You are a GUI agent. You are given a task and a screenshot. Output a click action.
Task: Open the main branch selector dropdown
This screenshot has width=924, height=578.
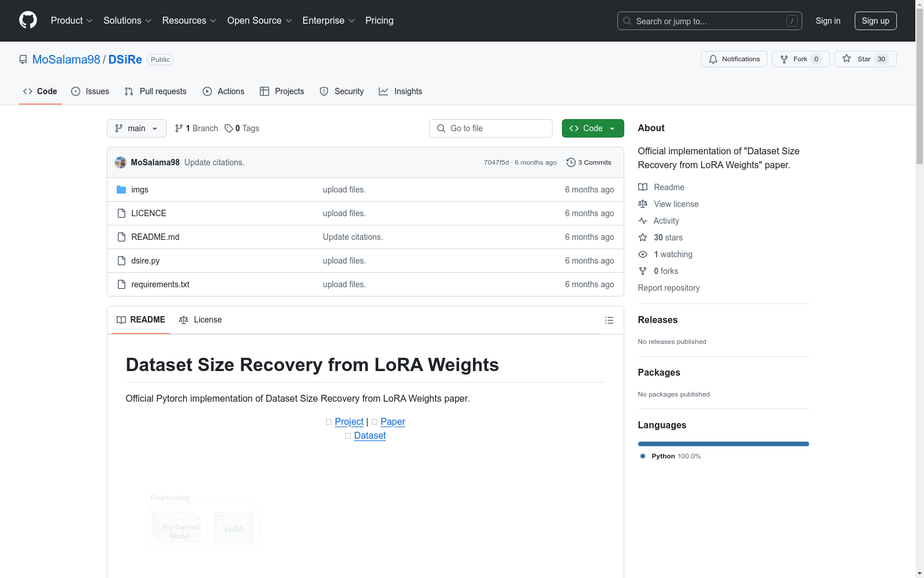137,128
